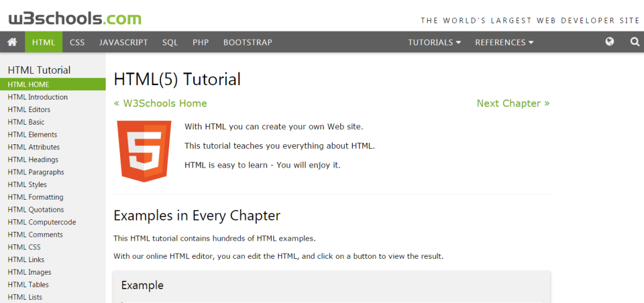
Task: Switch to the JavaScript navbar tab
Action: [x=123, y=42]
